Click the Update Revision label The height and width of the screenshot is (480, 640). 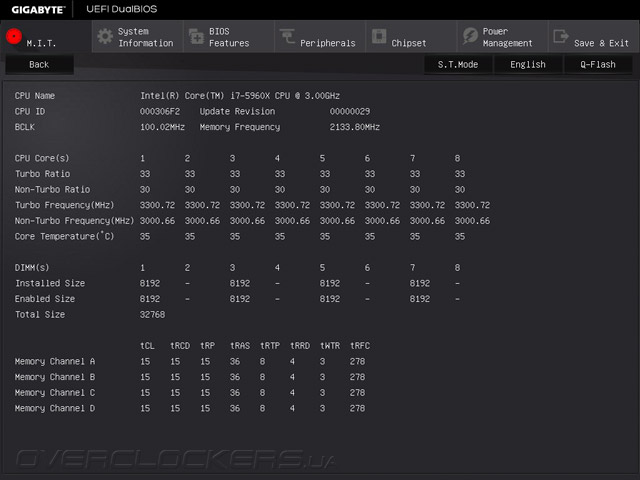tap(237, 111)
